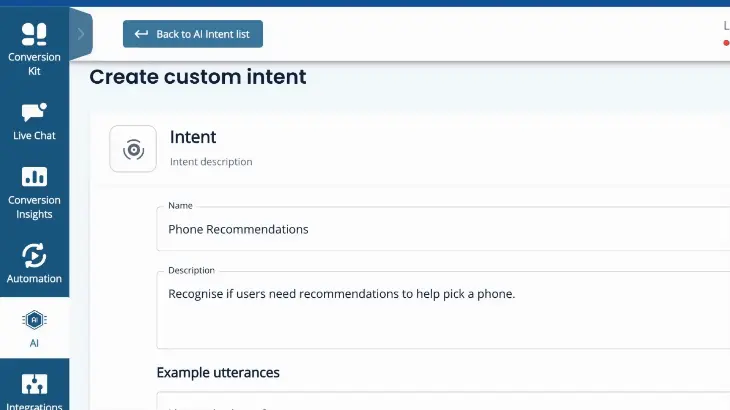Select the Live Chat menu label

point(34,136)
